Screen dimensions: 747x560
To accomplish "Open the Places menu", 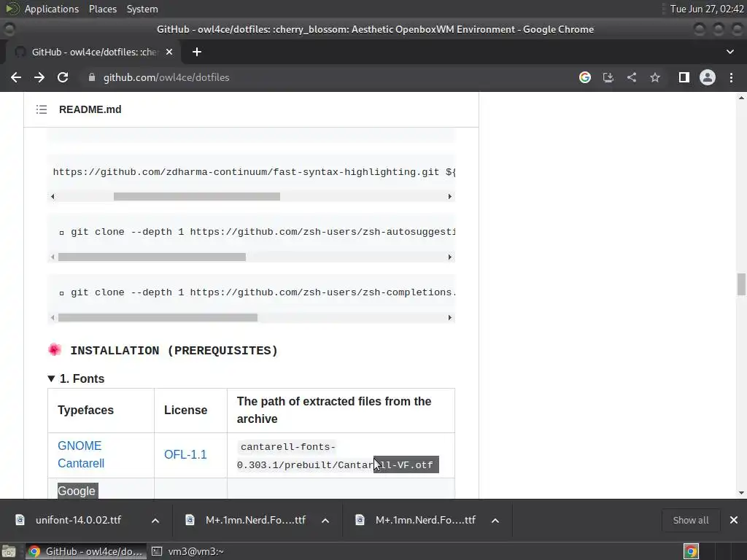I will pos(102,9).
